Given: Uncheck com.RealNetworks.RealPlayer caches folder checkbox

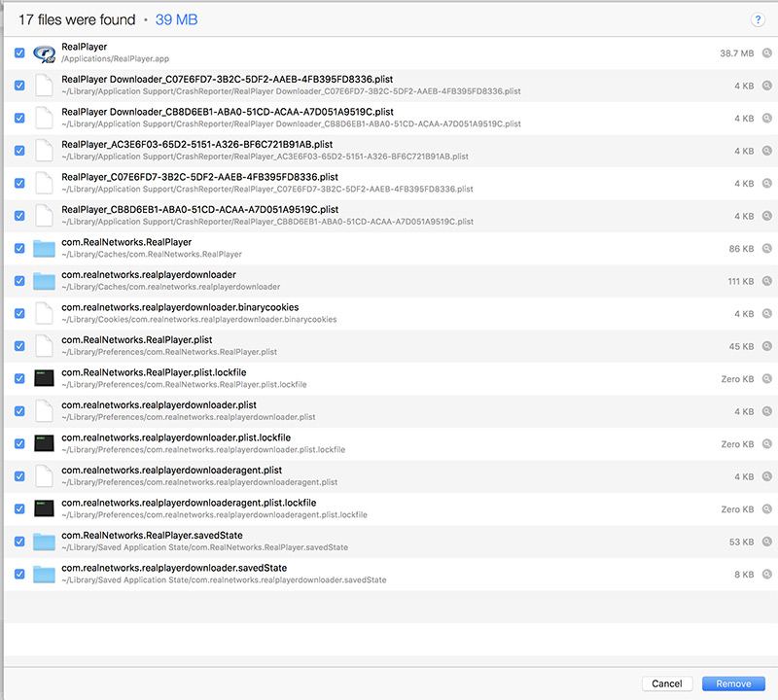Looking at the screenshot, I should point(19,248).
